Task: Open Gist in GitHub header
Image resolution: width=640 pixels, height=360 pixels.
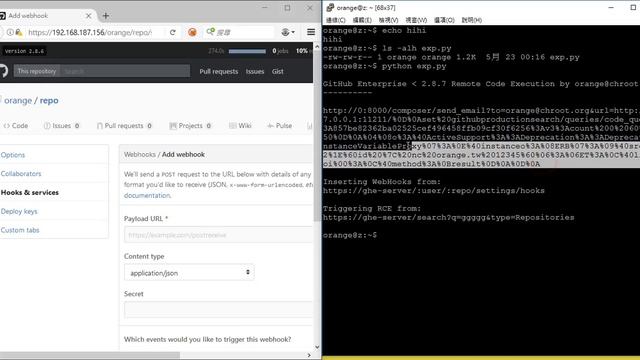Action: coord(278,71)
